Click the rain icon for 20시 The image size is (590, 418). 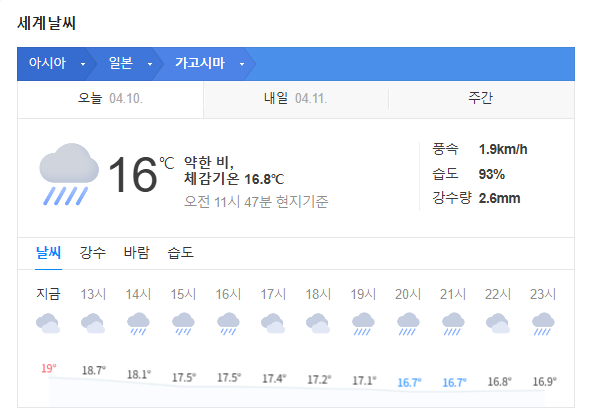pyautogui.click(x=408, y=324)
